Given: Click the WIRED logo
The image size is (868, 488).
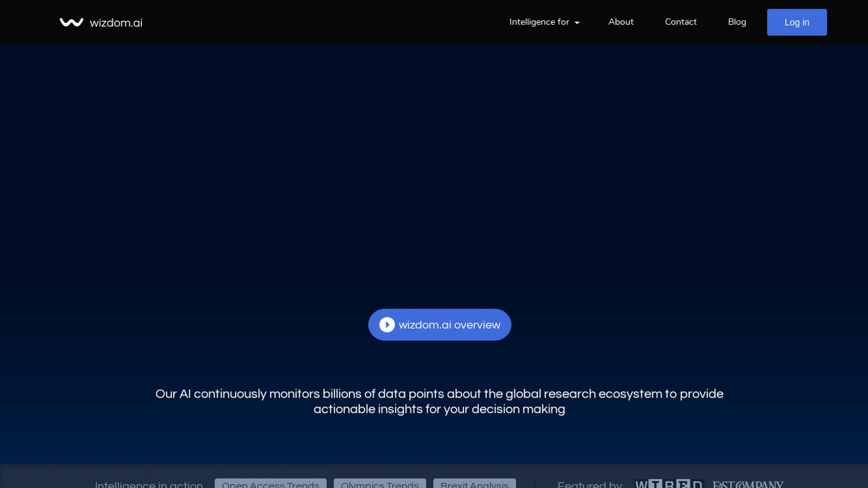Looking at the screenshot, I should click(x=668, y=484).
